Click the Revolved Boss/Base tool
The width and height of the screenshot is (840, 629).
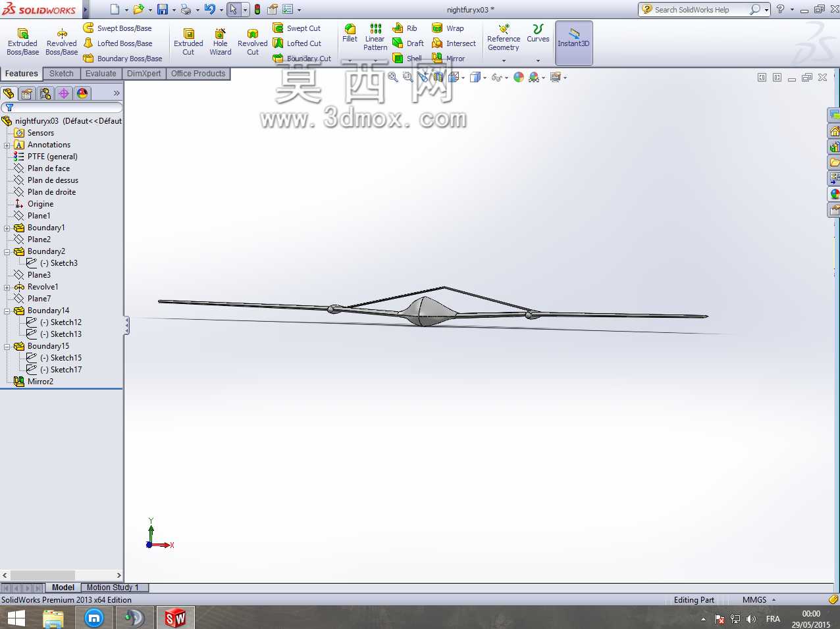pos(62,42)
